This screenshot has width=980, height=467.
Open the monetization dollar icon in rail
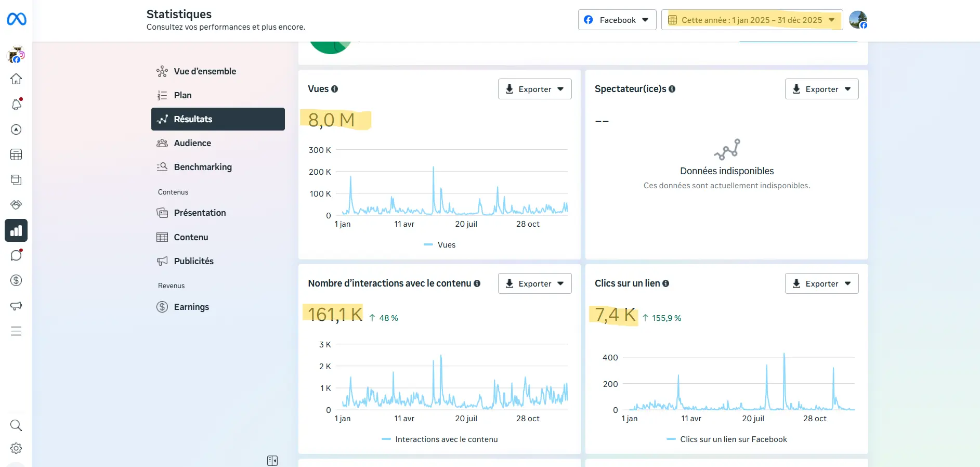[x=16, y=280]
